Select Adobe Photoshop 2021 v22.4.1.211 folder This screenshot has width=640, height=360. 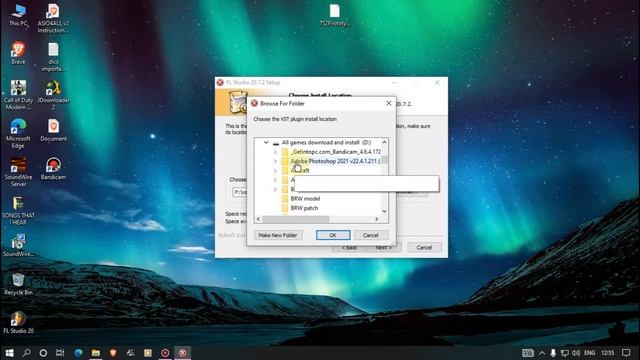(336, 161)
